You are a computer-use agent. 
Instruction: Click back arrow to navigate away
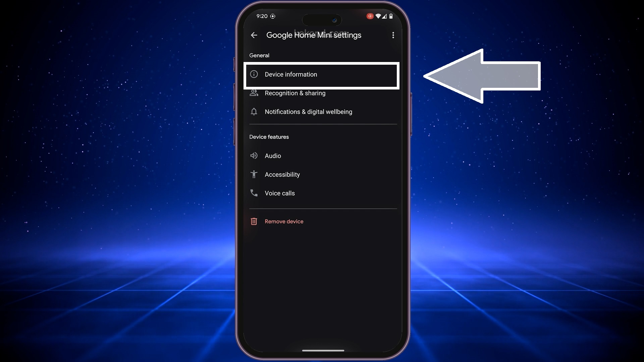254,35
